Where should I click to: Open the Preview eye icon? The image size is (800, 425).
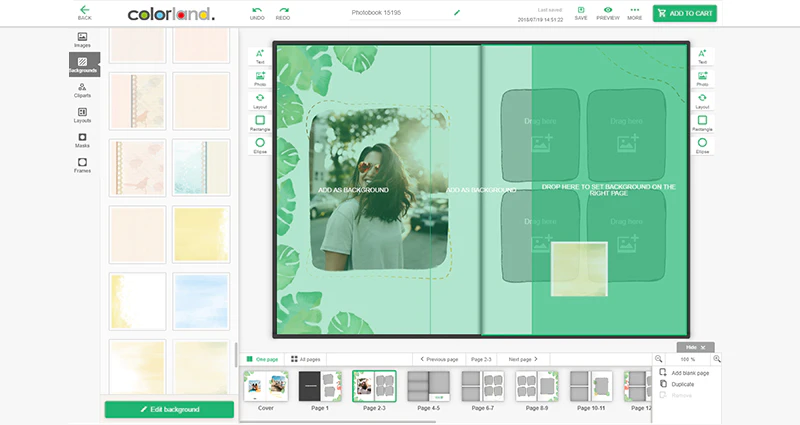(608, 13)
